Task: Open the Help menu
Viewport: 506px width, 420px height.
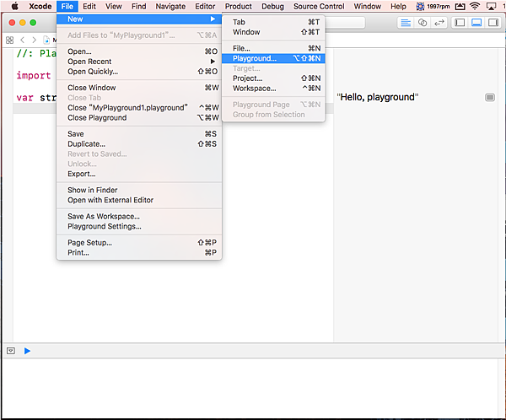Action: click(398, 6)
